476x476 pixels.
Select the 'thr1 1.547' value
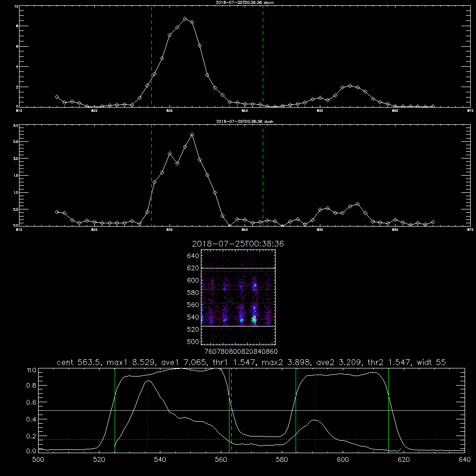(233, 362)
